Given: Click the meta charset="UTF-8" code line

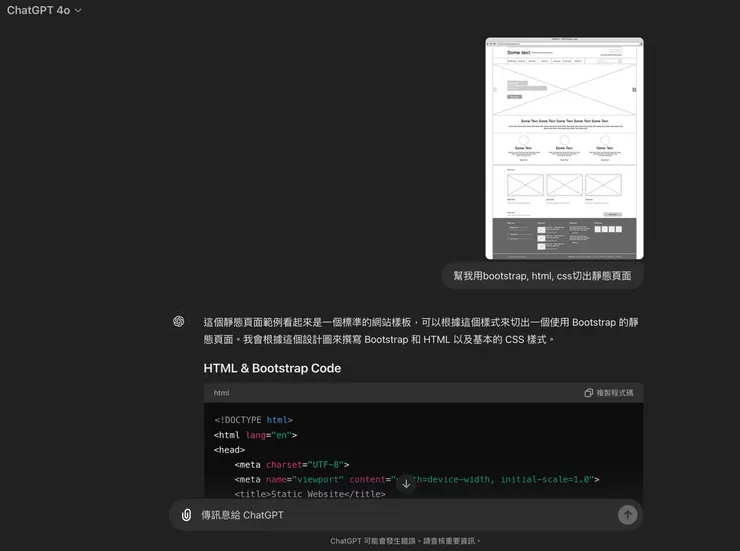Looking at the screenshot, I should [x=292, y=465].
